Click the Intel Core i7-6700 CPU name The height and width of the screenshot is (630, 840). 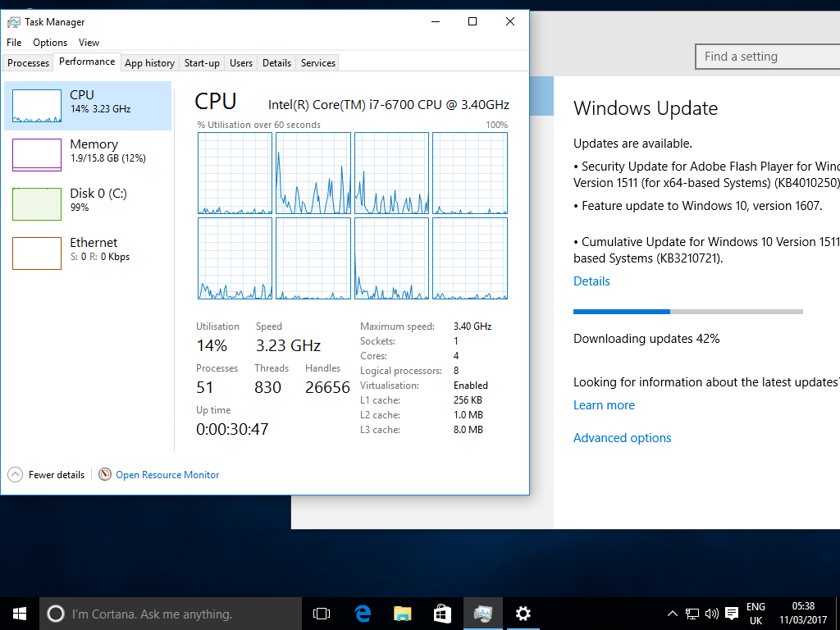pos(388,104)
